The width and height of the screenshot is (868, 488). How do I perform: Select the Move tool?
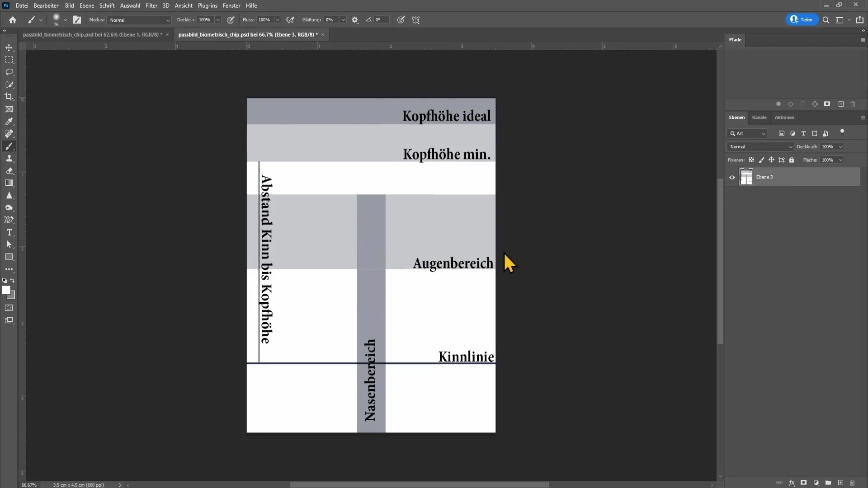pos(9,47)
